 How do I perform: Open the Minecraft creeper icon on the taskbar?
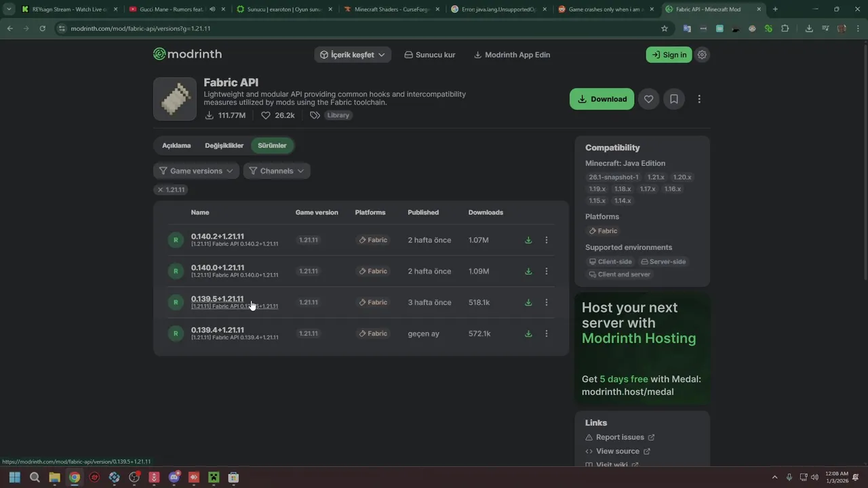[214, 477]
